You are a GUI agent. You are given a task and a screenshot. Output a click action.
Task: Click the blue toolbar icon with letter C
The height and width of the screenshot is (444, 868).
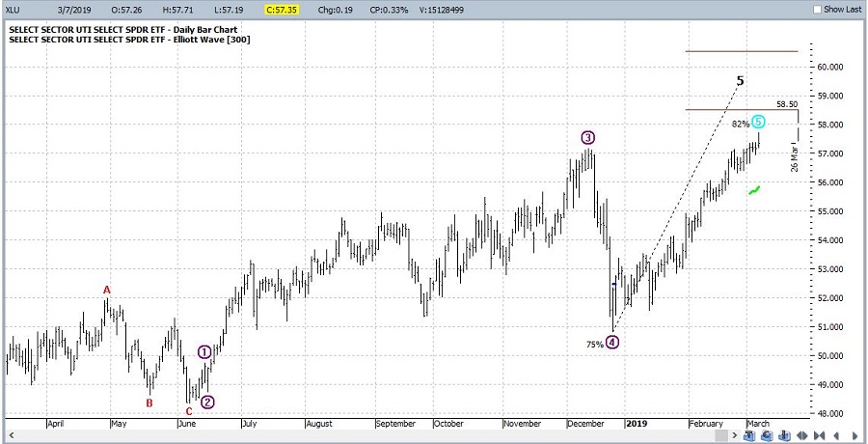(767, 436)
